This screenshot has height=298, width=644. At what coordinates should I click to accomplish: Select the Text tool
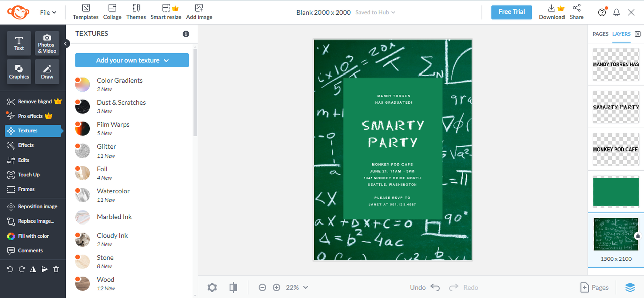tap(19, 43)
